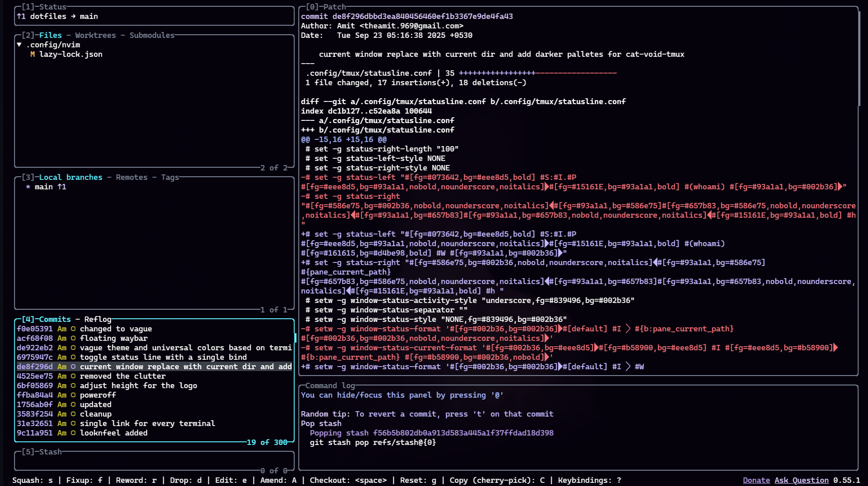
Task: Click the graph node circle on commit 6975947c
Action: 73,357
